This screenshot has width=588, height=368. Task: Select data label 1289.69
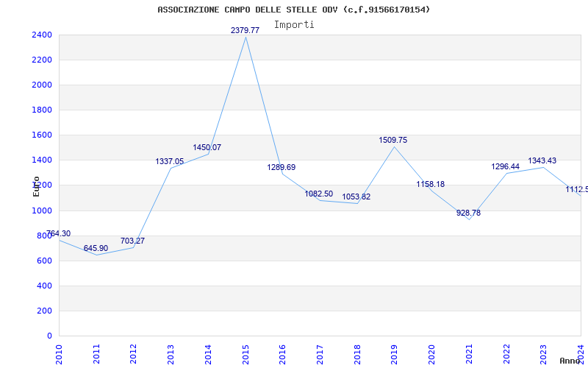(282, 167)
